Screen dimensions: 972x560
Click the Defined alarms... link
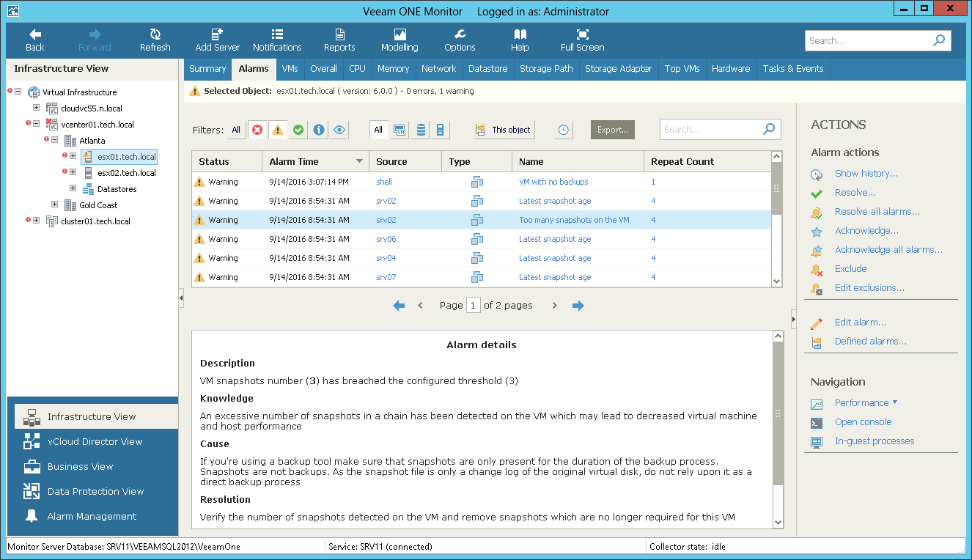[x=870, y=342]
